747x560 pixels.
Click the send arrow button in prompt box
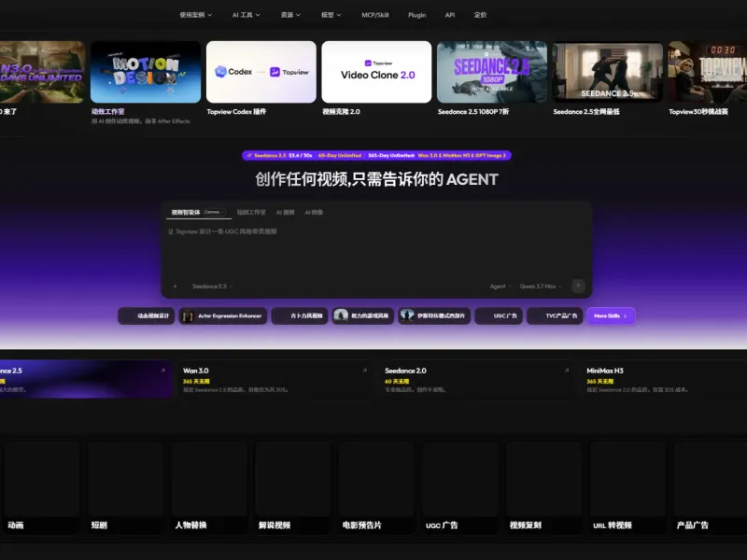(578, 286)
